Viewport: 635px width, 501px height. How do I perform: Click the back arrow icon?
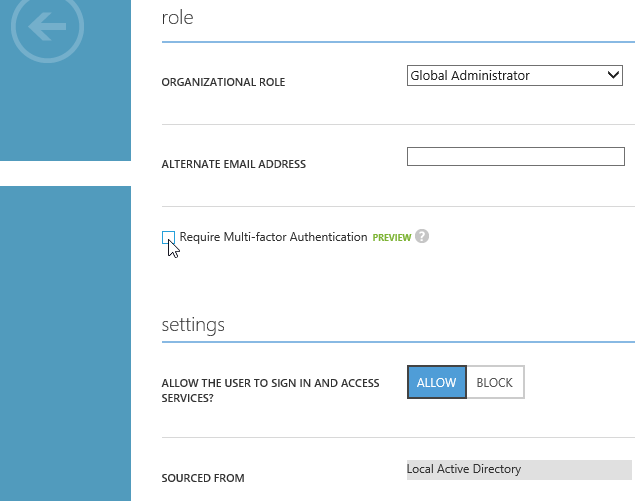click(x=47, y=28)
